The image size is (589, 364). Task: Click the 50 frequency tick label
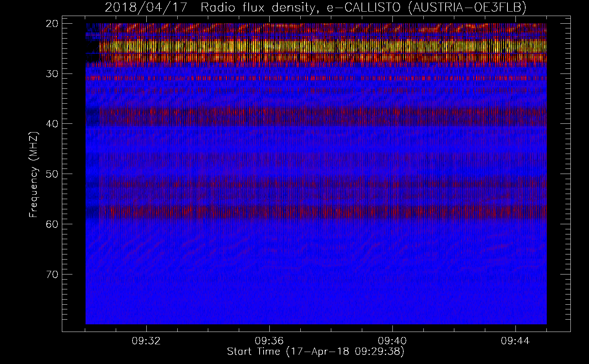click(52, 174)
